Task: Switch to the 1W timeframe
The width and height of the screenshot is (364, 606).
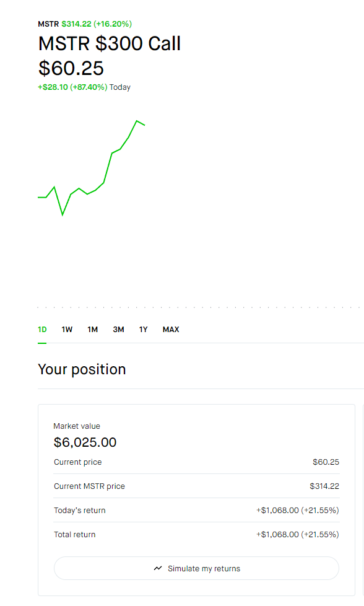Action: 67,329
